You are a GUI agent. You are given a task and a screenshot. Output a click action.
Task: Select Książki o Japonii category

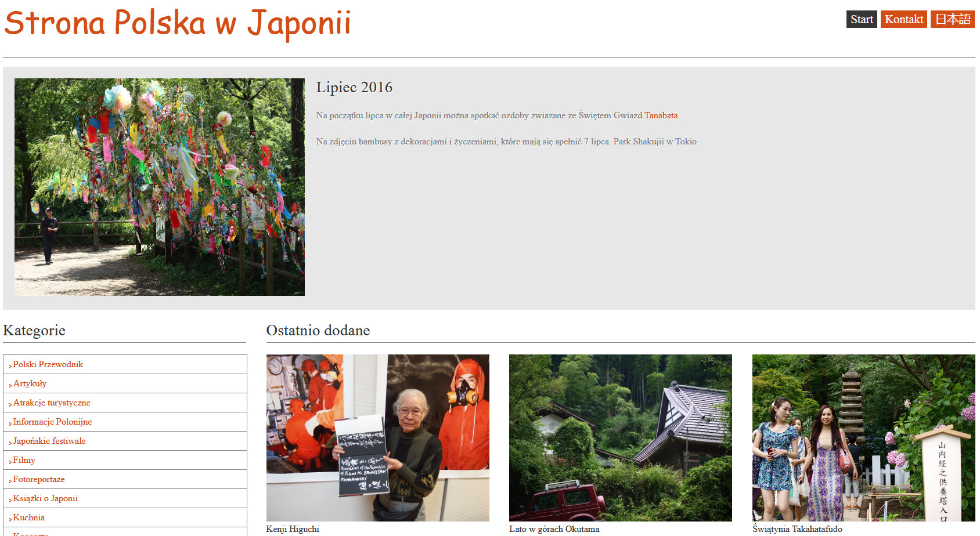pos(45,498)
